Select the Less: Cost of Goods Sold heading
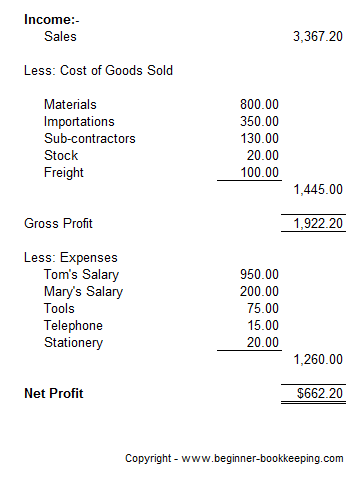Screen dimensions: 361x483 coord(98,71)
